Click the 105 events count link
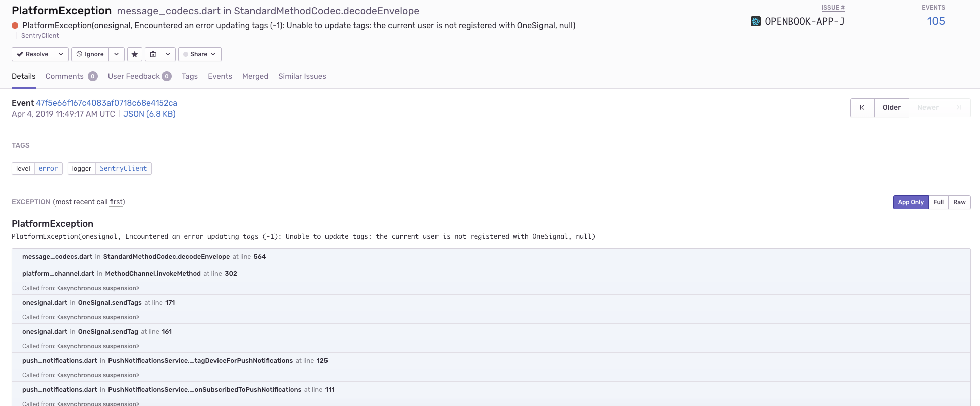Viewport: 980px width, 406px height. (x=936, y=21)
